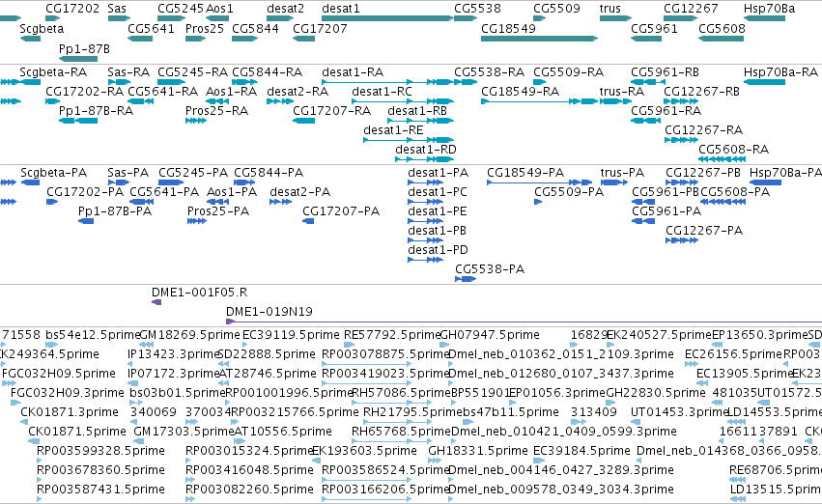
Task: Open the EC26156.5prime EST label
Action: [733, 354]
